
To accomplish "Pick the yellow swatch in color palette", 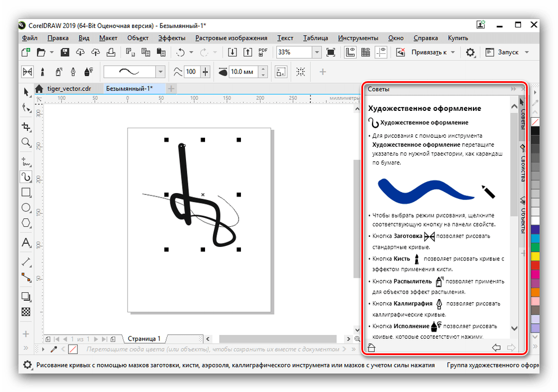I will pos(535,256).
